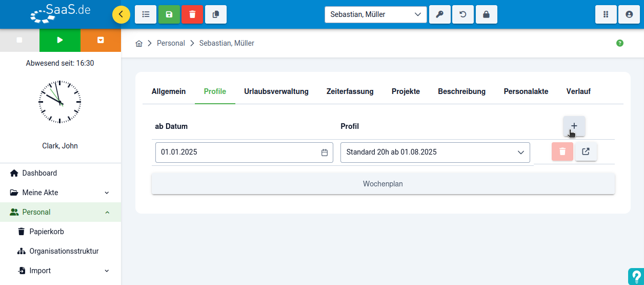Click the undo/reset arrow icon
The width and height of the screenshot is (644, 285).
463,14
